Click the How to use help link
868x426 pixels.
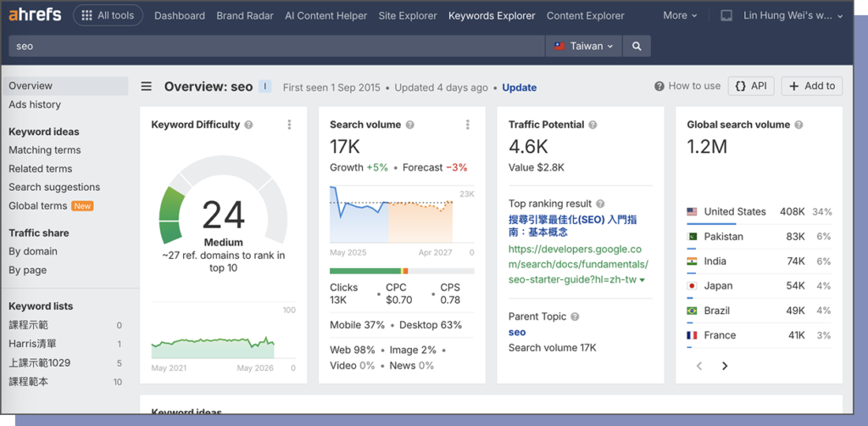pos(687,86)
